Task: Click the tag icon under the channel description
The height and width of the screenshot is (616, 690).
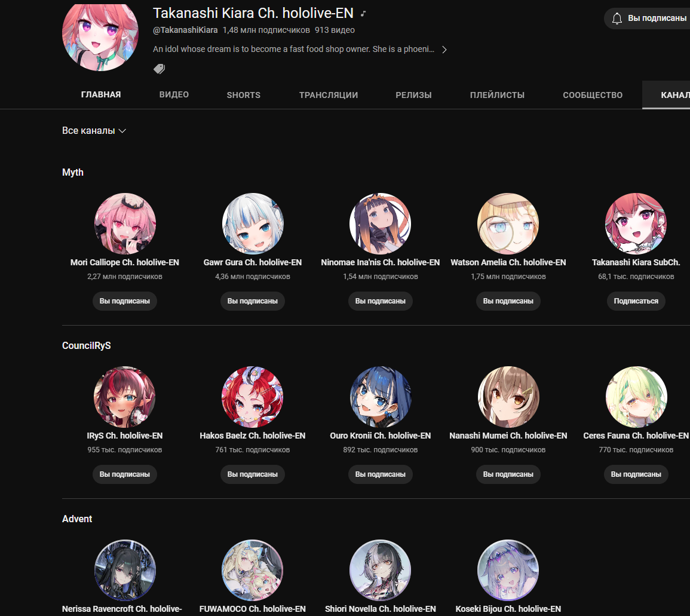Action: pos(159,69)
